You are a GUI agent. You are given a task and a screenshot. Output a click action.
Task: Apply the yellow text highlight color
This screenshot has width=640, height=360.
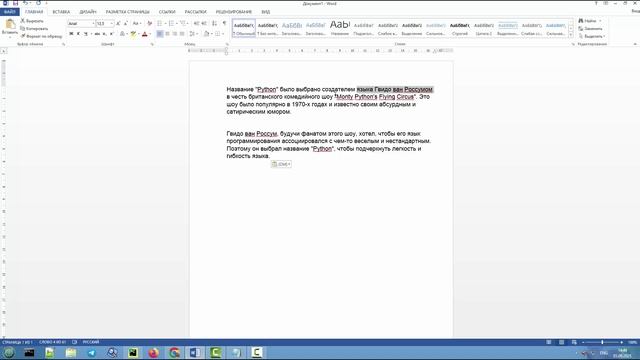click(x=133, y=34)
